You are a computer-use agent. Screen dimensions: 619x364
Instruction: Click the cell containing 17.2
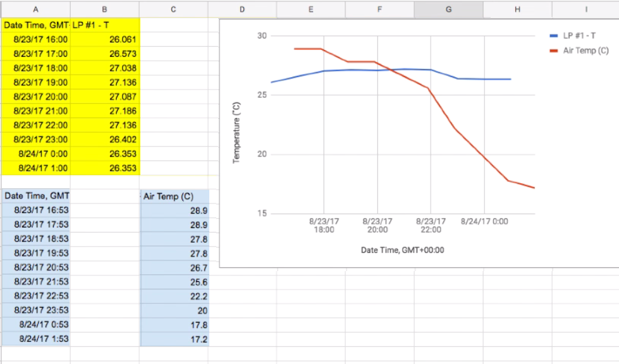click(174, 339)
